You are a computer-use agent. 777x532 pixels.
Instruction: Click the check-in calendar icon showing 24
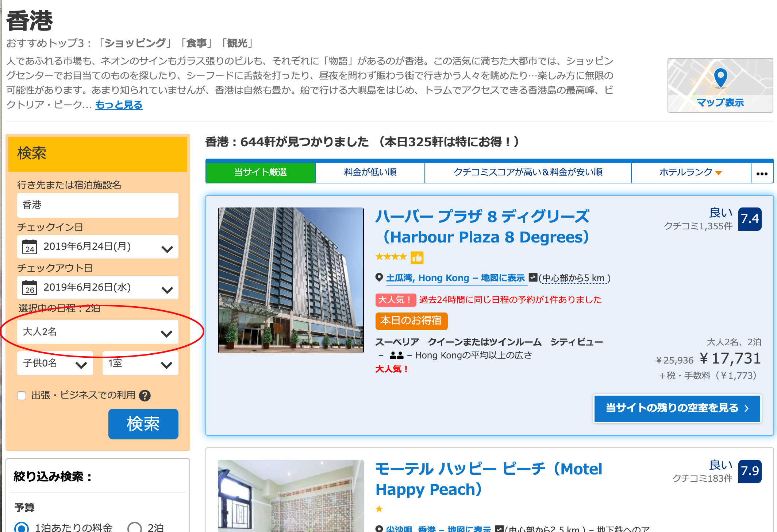tap(30, 247)
